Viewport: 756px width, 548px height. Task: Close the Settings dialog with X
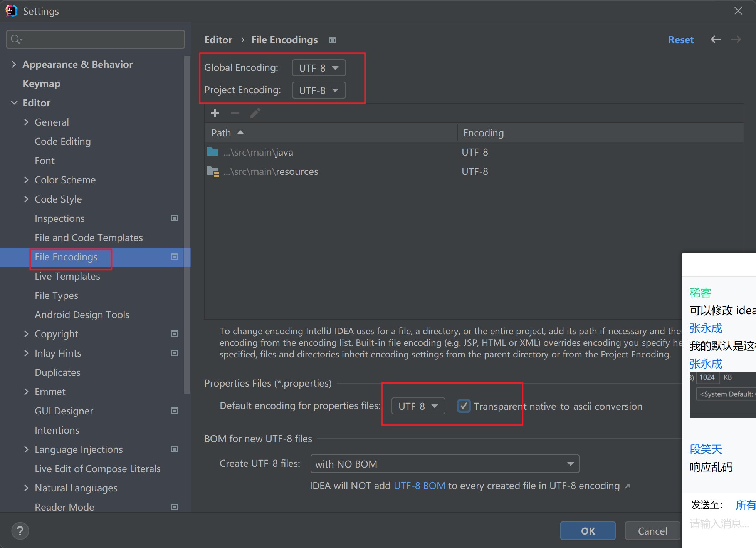738,11
